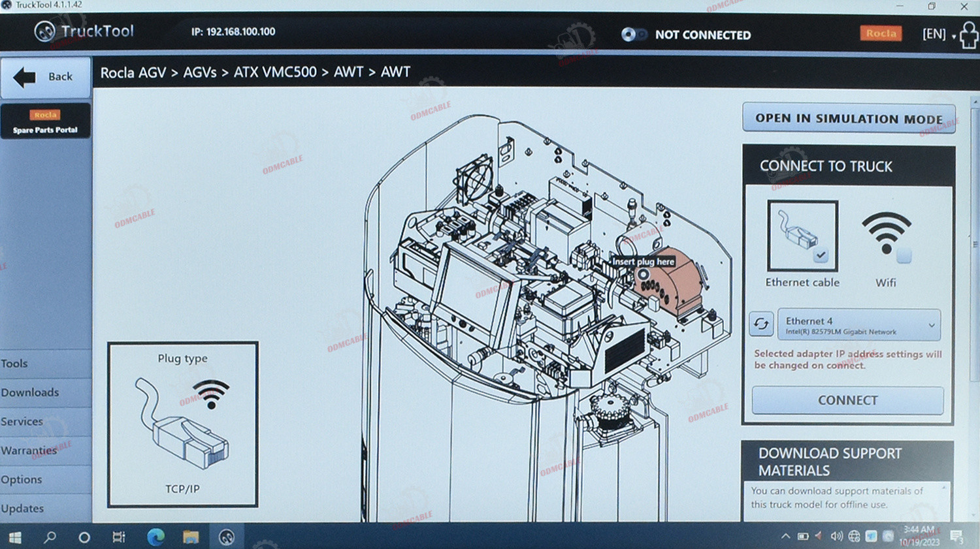Open the Tools menu item
This screenshot has width=980, height=549.
(x=46, y=364)
